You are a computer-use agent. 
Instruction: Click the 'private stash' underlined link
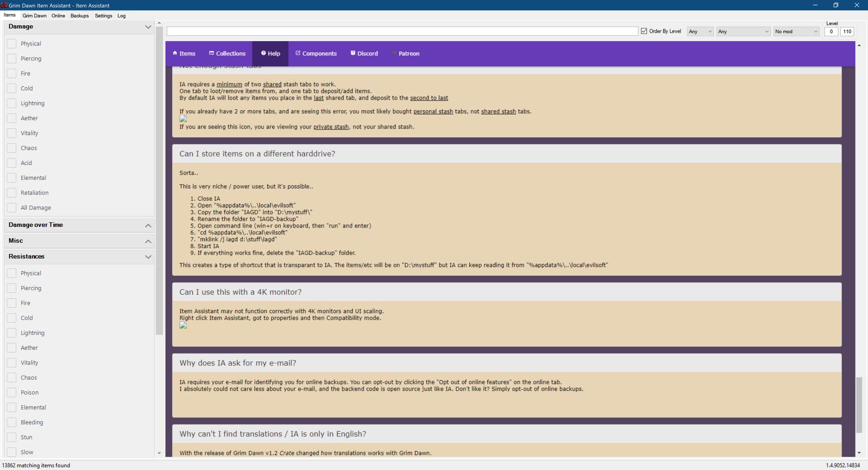coord(331,127)
